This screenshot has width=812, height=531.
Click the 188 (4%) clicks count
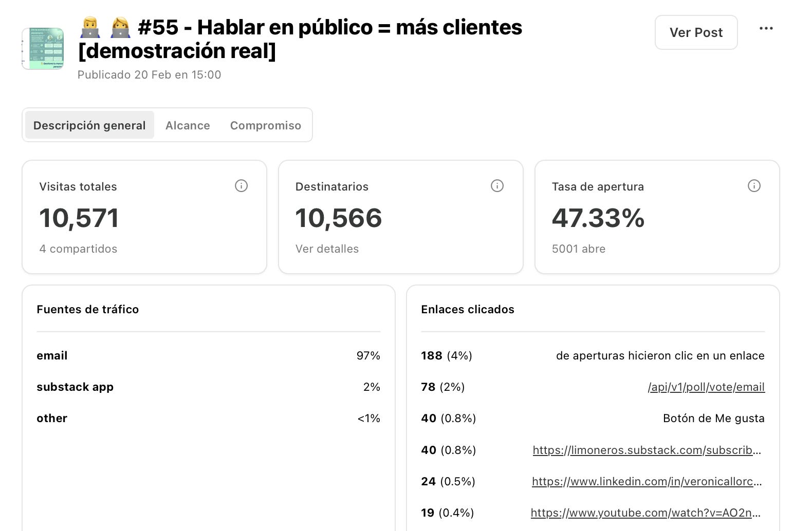click(x=447, y=355)
